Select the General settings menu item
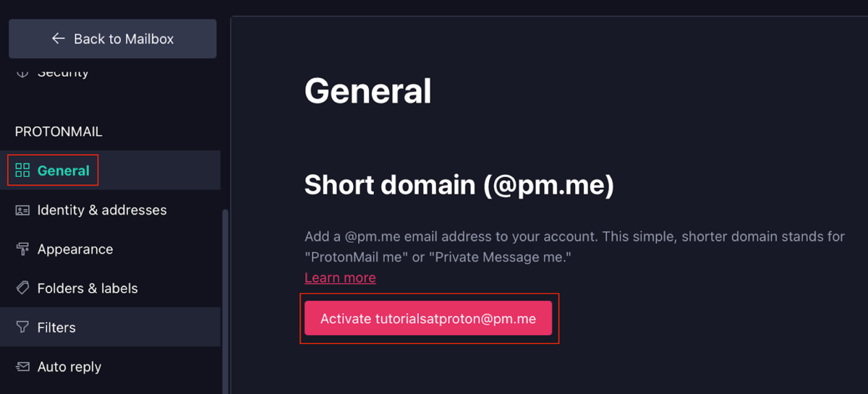Screen dimensions: 868x394 click(64, 171)
